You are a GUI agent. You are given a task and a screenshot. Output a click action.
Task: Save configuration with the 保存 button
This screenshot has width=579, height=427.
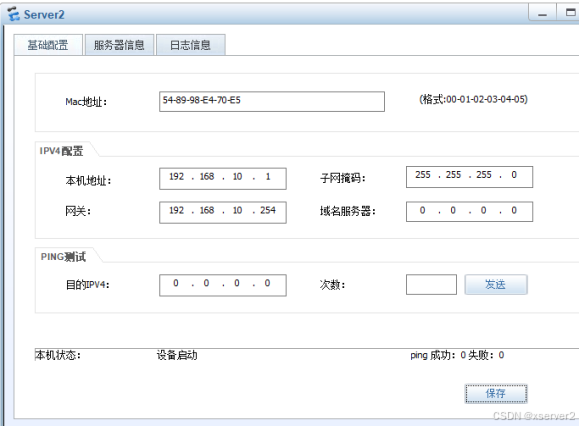[x=496, y=394]
